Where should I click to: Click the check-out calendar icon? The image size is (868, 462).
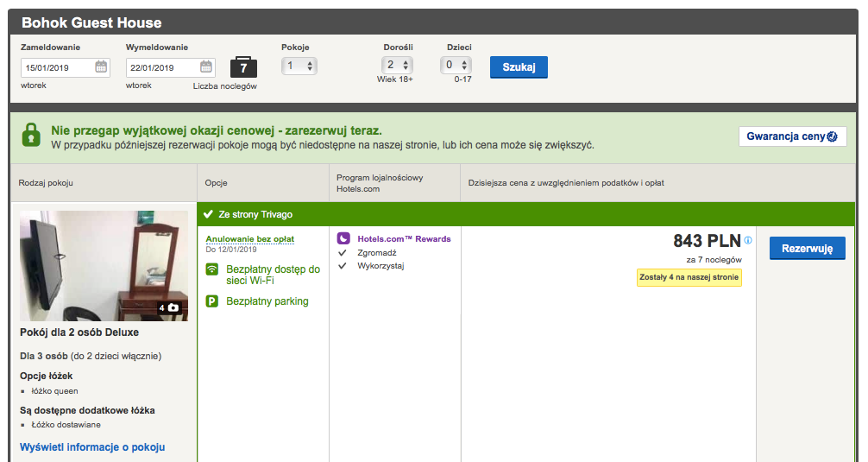(206, 66)
